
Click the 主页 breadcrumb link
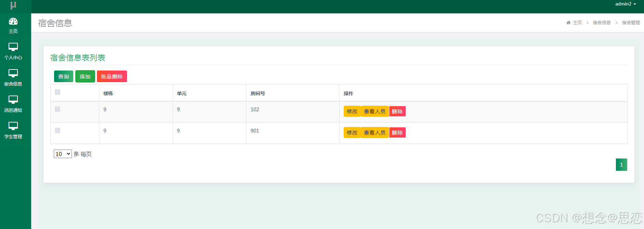(577, 23)
